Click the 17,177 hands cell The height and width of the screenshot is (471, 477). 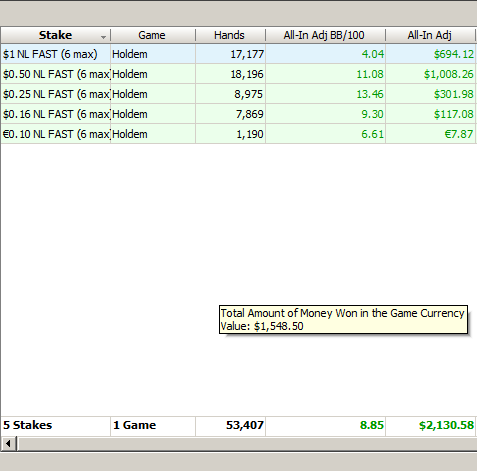(x=230, y=54)
